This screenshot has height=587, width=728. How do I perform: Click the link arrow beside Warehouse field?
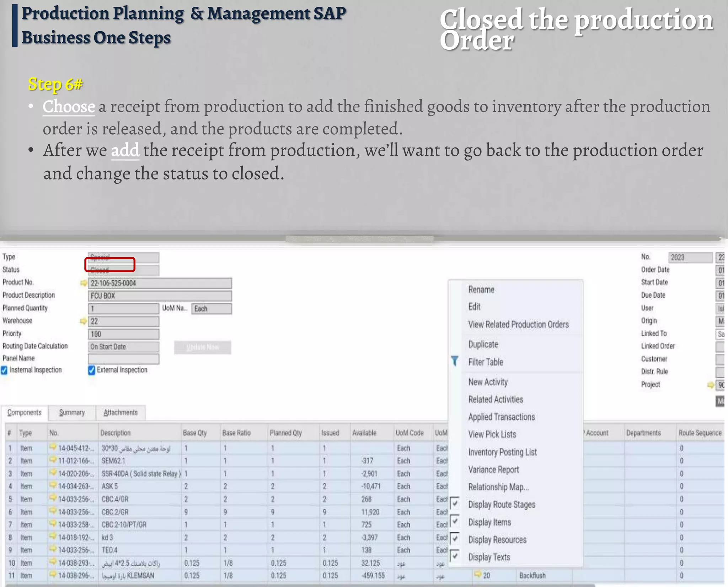[83, 321]
